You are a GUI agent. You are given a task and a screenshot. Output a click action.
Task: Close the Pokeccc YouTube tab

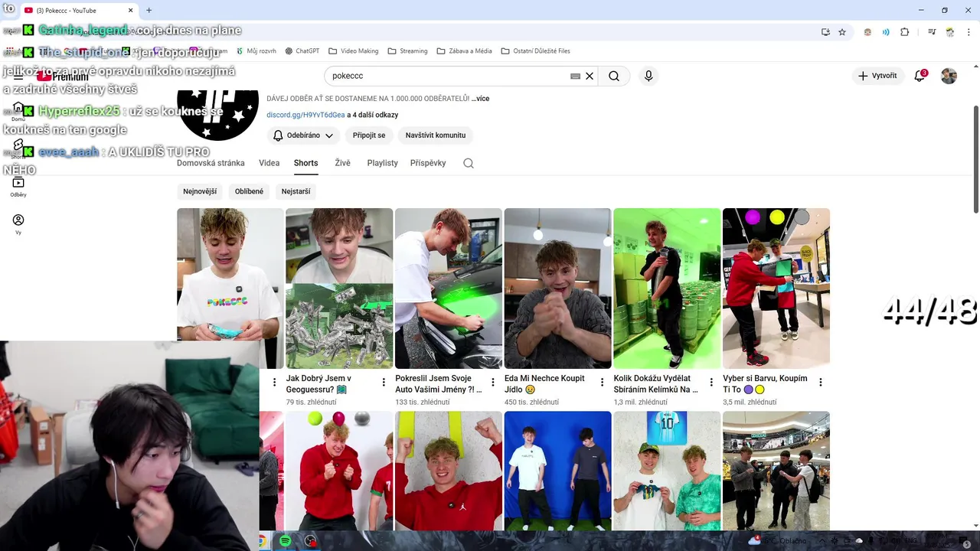tap(130, 11)
